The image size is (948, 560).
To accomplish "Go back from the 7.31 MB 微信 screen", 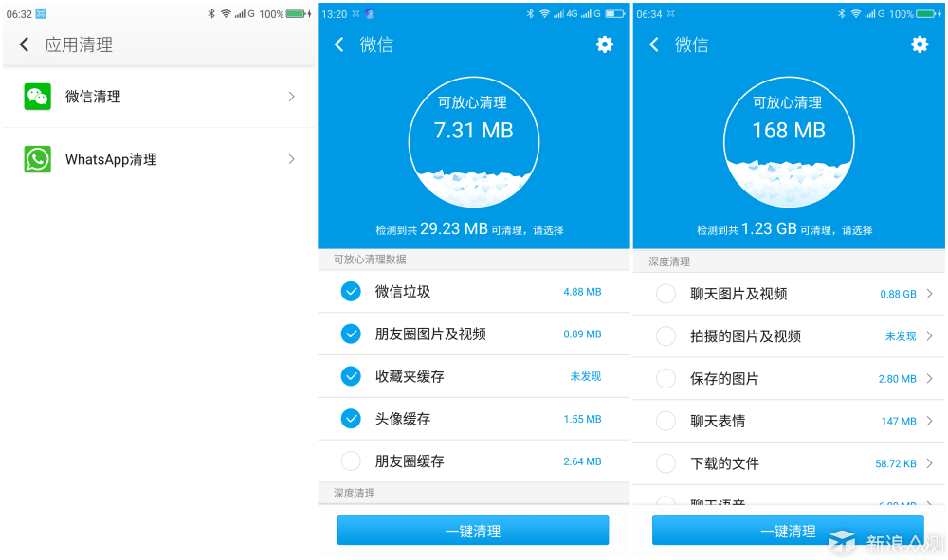I will click(339, 45).
